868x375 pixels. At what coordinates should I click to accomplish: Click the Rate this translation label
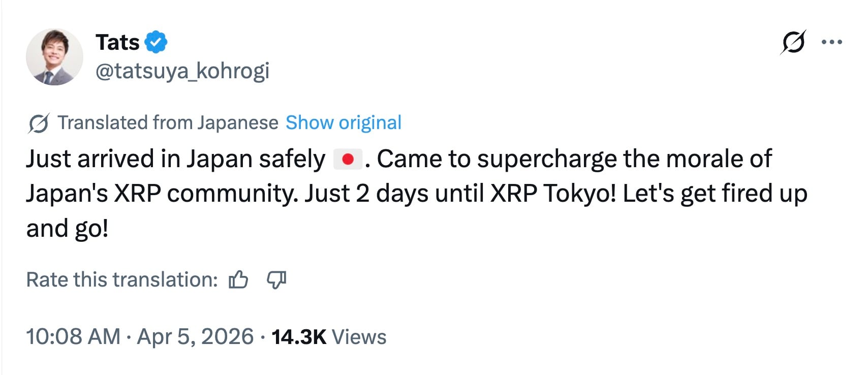click(x=122, y=279)
